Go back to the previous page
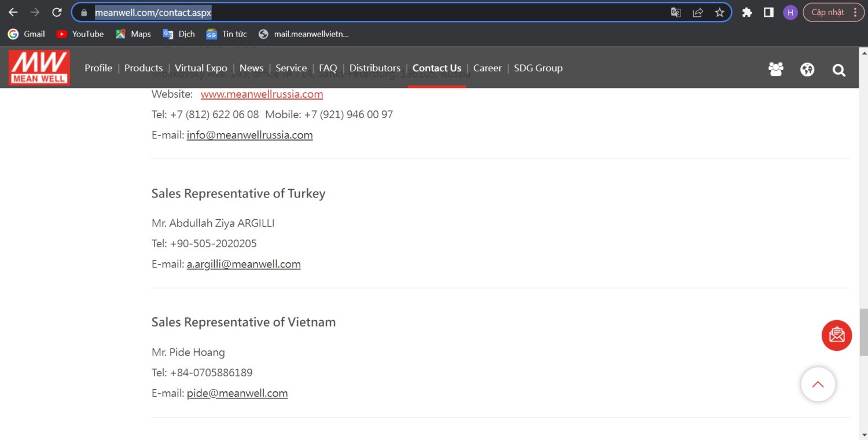Screen dimensions: 868x440 (13, 12)
